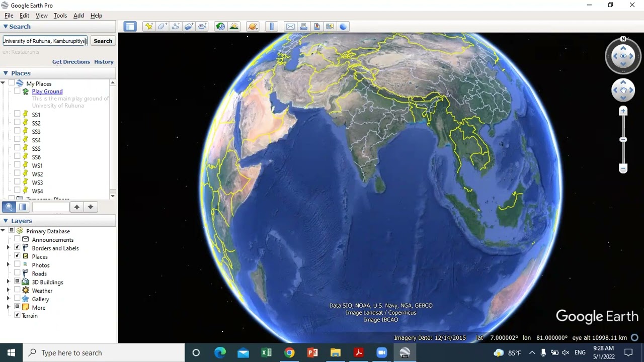Viewport: 644px width, 362px height.
Task: Collapse the Layers panel header
Action: pos(6,221)
